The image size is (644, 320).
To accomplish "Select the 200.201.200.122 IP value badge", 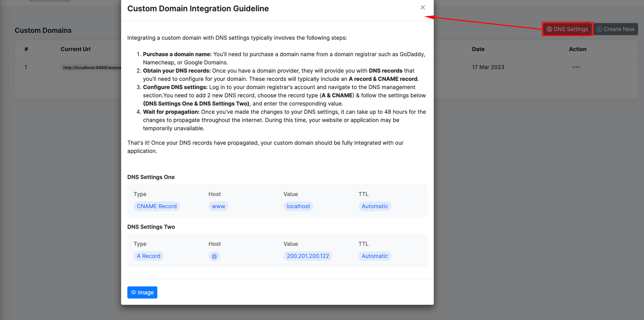I will pyautogui.click(x=308, y=256).
